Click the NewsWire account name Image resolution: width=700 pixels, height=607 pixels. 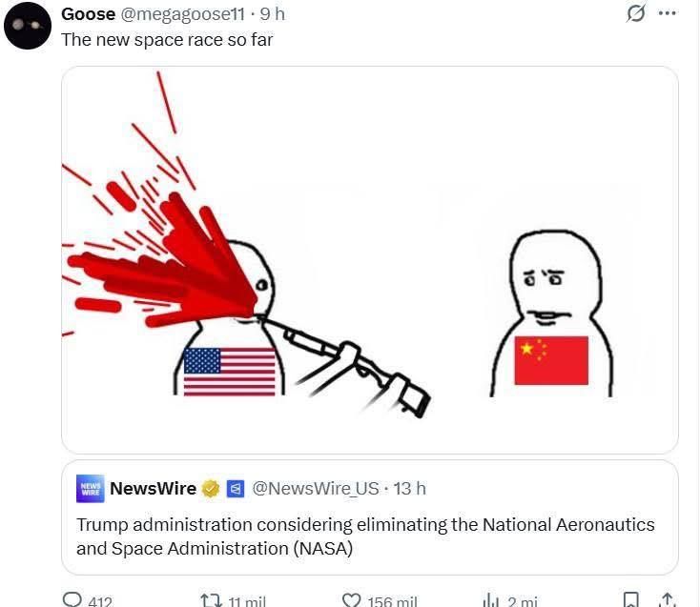[x=153, y=489]
